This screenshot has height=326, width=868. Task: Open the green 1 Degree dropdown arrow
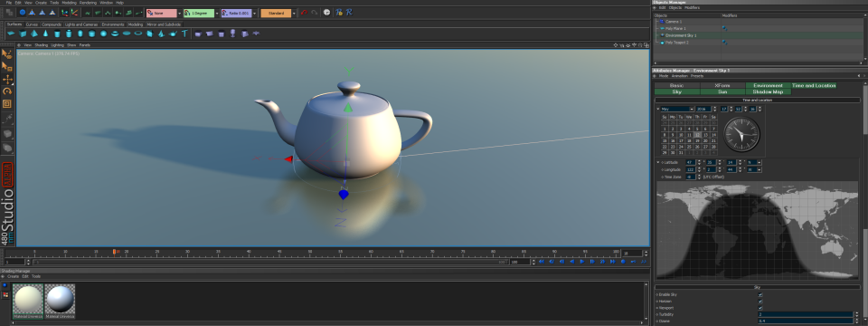tap(217, 13)
